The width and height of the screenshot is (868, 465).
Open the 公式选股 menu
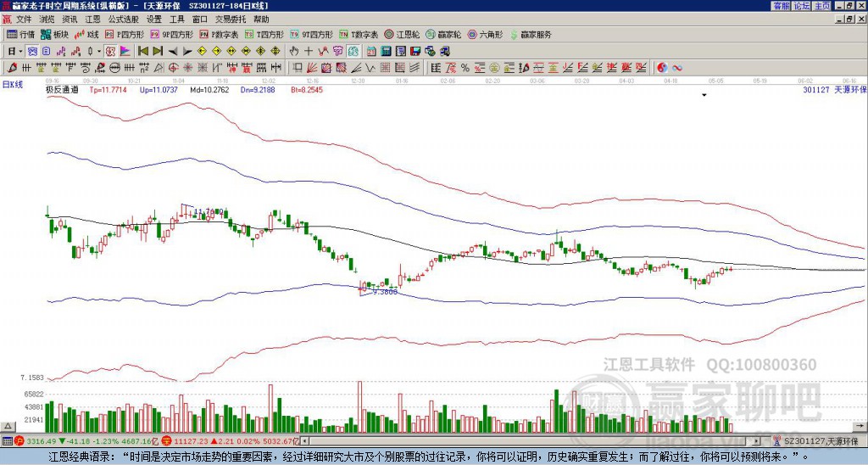point(124,20)
